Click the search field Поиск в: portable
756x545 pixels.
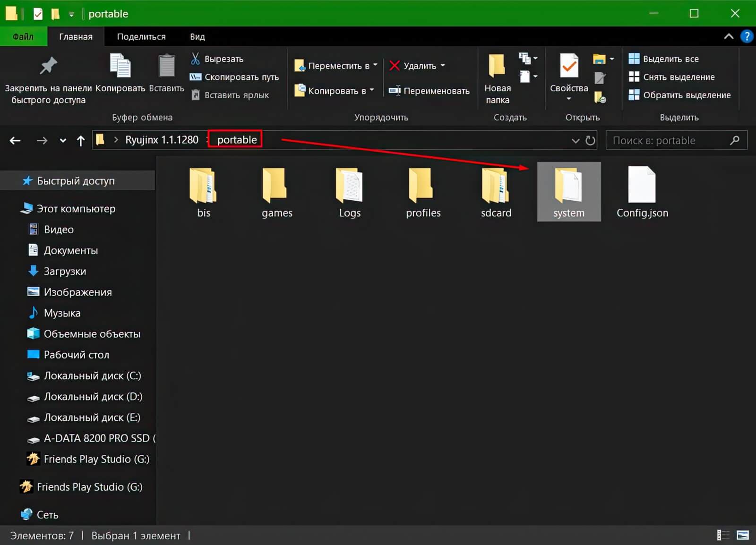(669, 140)
